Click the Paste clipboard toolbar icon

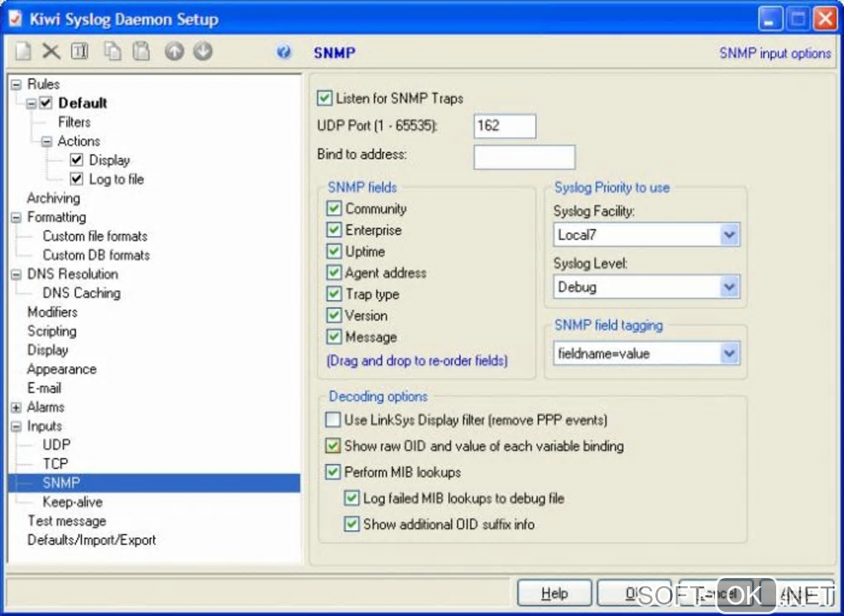[141, 51]
